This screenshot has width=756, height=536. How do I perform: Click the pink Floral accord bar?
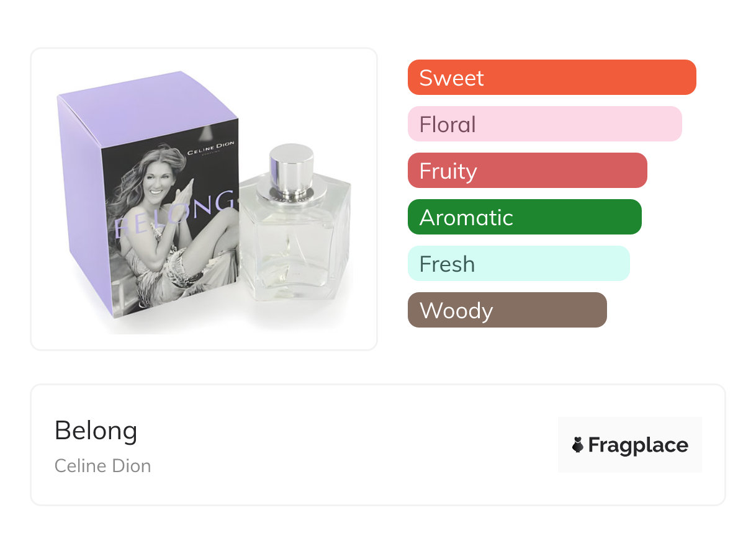coord(544,124)
